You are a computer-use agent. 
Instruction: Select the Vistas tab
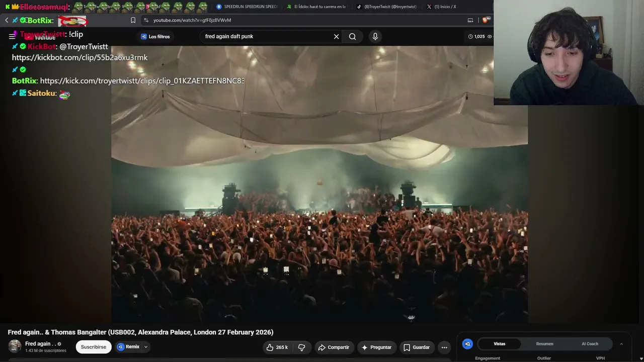(x=500, y=344)
